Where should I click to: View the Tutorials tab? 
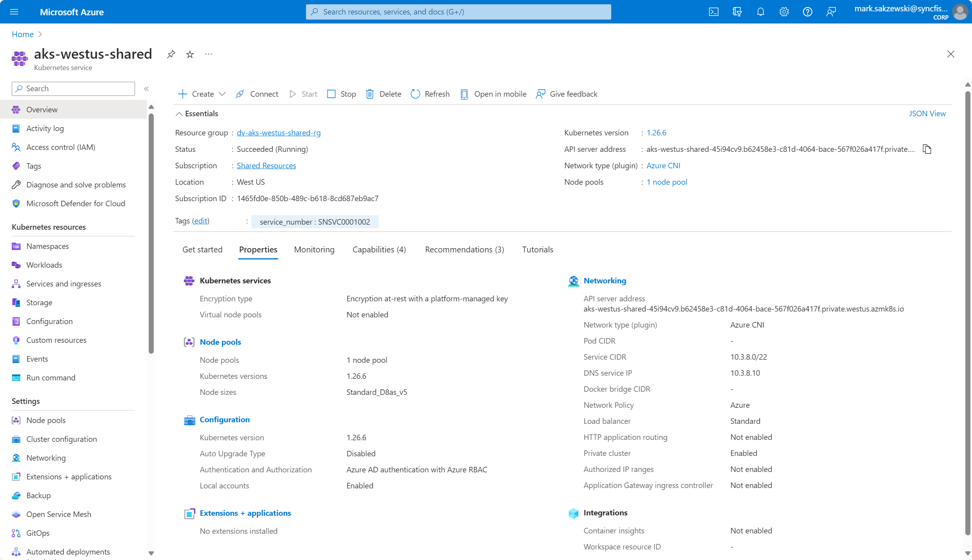(538, 250)
